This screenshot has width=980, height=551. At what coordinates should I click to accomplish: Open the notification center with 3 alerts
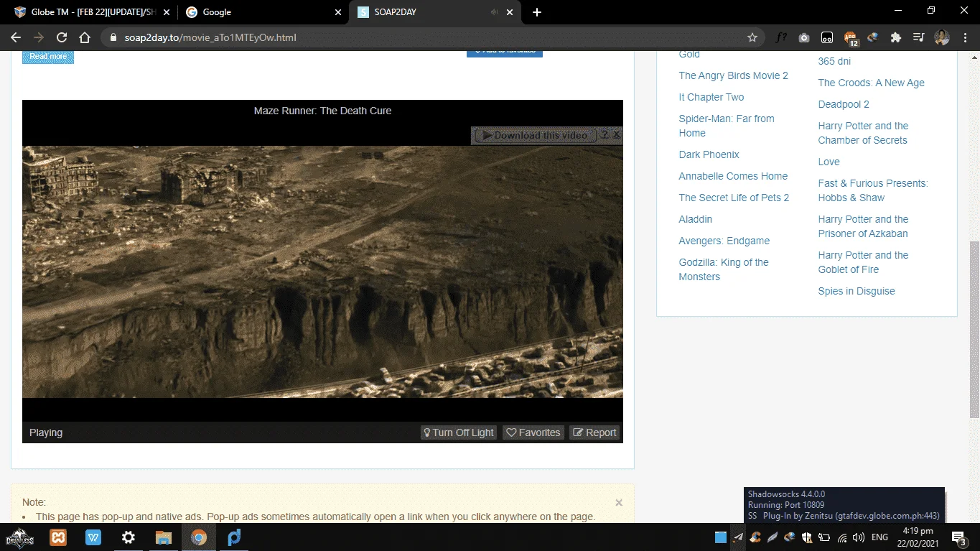point(958,537)
